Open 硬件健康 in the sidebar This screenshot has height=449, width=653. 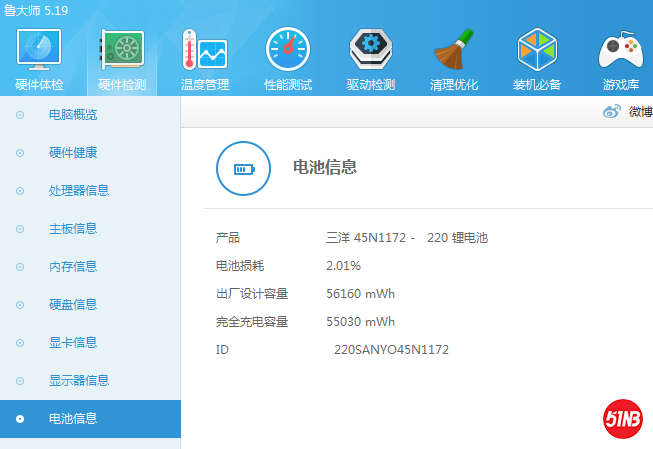73,153
